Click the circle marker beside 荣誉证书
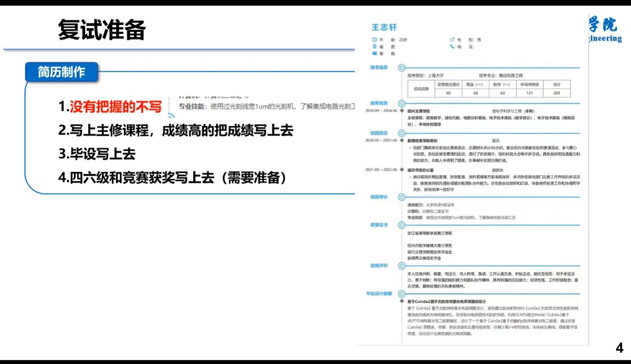Viewport: 631px width, 364px height. pyautogui.click(x=402, y=225)
